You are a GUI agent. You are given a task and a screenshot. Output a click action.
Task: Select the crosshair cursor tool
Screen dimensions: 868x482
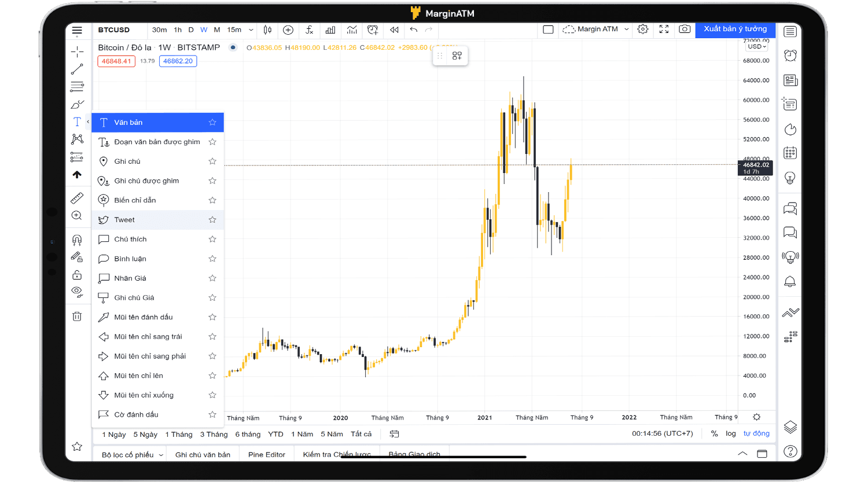[77, 52]
